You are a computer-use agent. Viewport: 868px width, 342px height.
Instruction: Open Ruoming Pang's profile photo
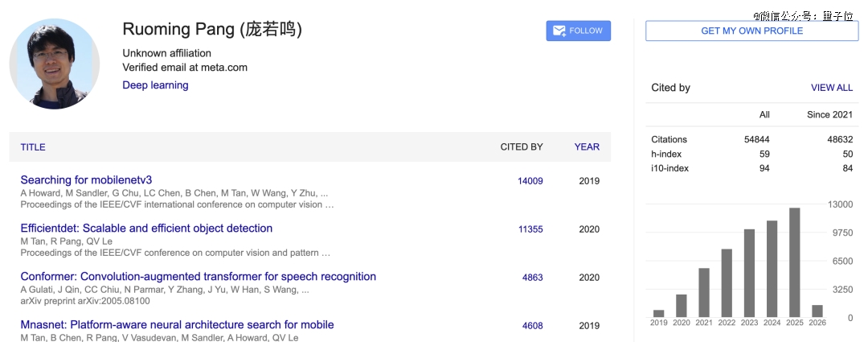point(55,64)
